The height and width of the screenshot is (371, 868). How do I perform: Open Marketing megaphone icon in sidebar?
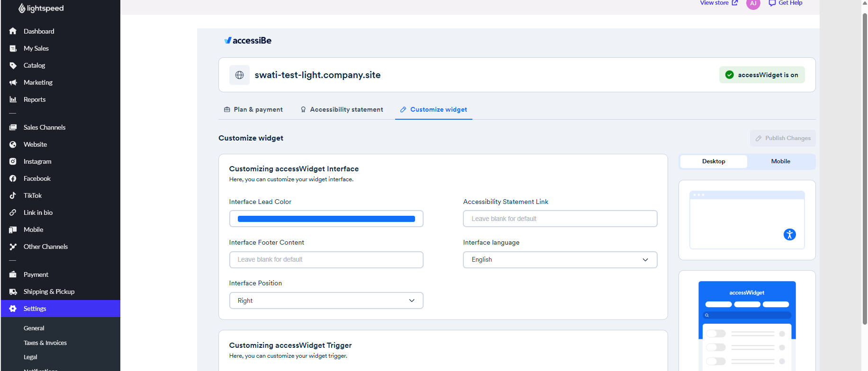click(x=13, y=82)
